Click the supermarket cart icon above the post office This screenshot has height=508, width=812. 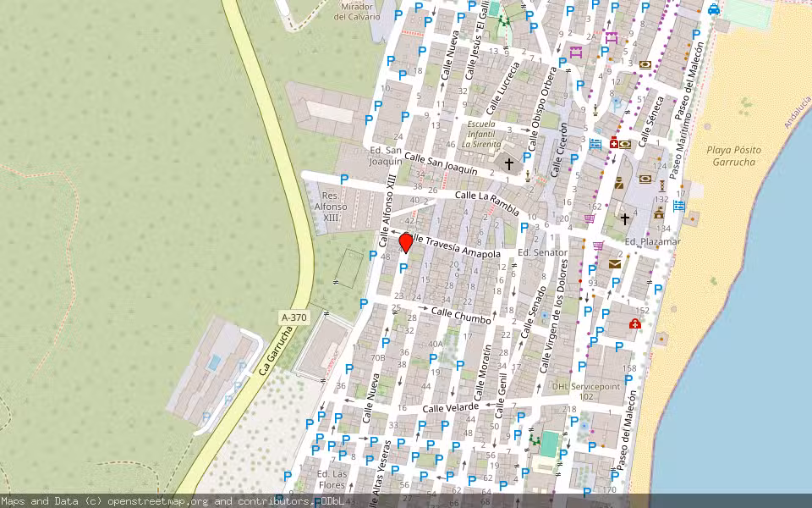pyautogui.click(x=598, y=246)
